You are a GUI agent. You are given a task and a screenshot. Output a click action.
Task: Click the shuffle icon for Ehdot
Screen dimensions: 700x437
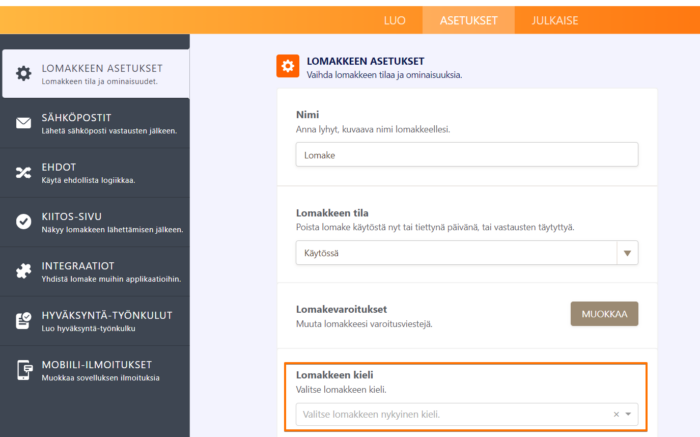23,173
